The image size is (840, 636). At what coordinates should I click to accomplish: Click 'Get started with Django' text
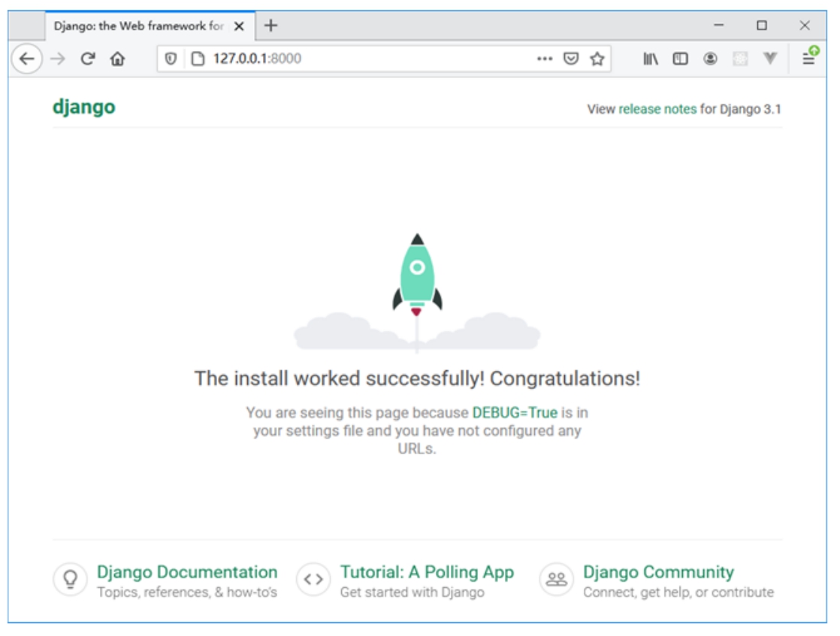(x=412, y=592)
